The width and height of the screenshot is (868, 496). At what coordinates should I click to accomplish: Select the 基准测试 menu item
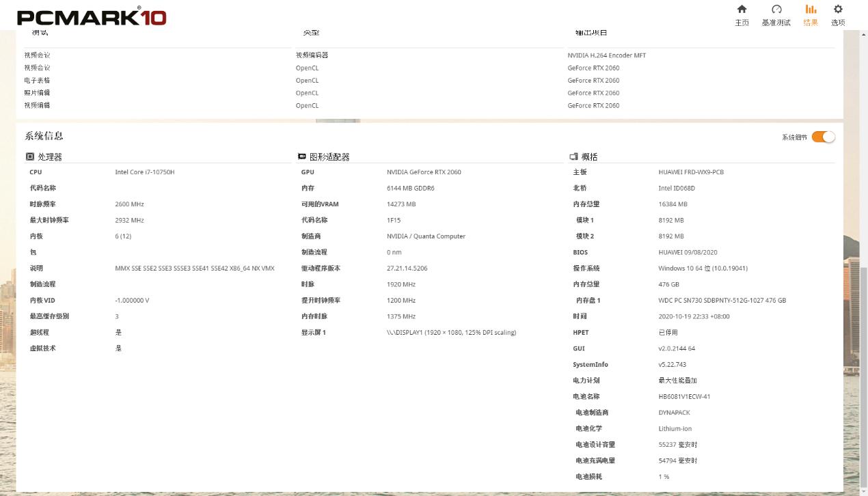point(776,22)
